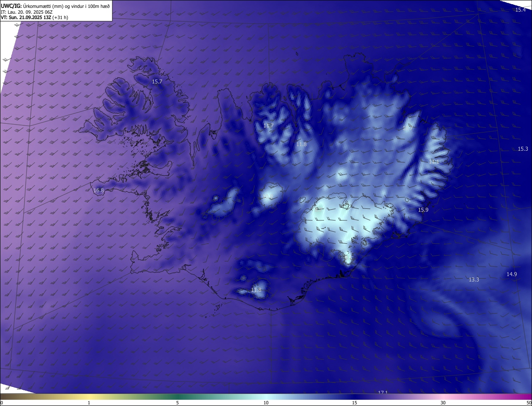Select the legend tick label 10
Image resolution: width=532 pixels, height=406 pixels.
point(266,403)
